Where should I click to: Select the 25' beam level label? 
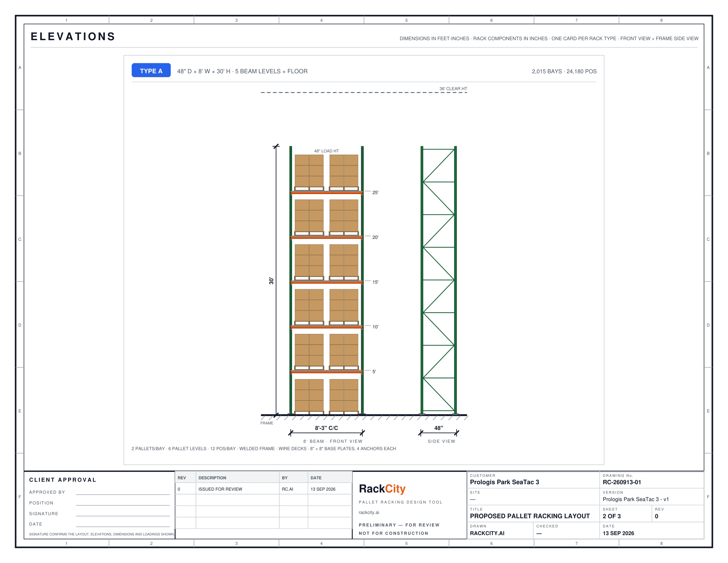pyautogui.click(x=375, y=193)
